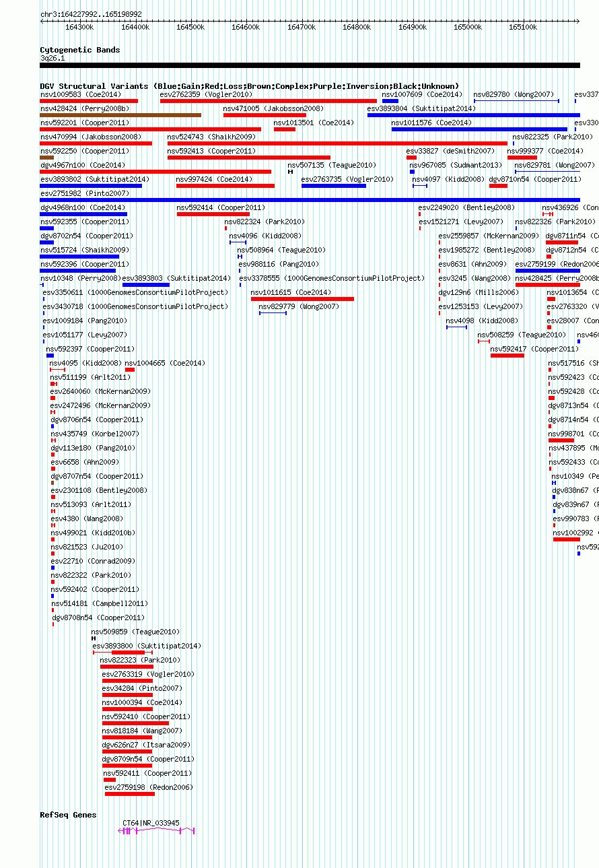The height and width of the screenshot is (868, 599).
Task: Open the esv3893800 (Suktitipat2014) label
Action: click(147, 646)
